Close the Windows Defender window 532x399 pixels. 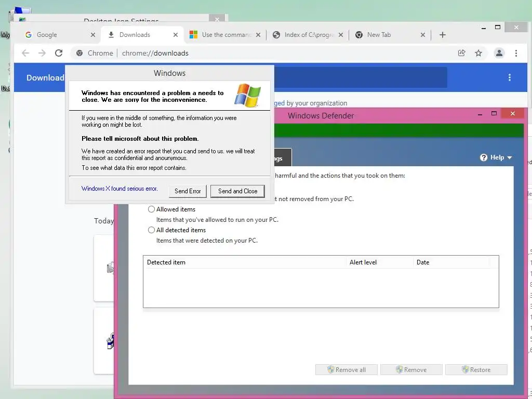pos(513,113)
